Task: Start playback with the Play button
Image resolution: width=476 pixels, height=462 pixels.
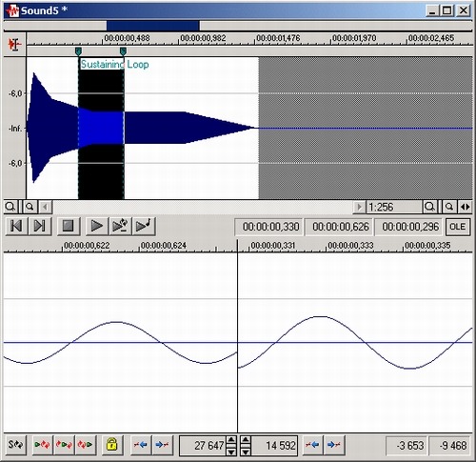Action: [96, 226]
